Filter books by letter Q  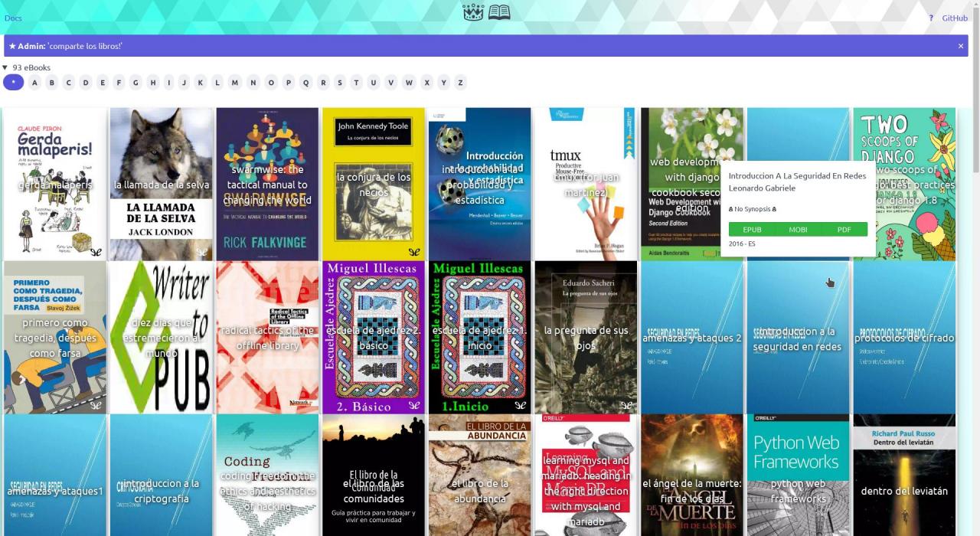pyautogui.click(x=305, y=83)
